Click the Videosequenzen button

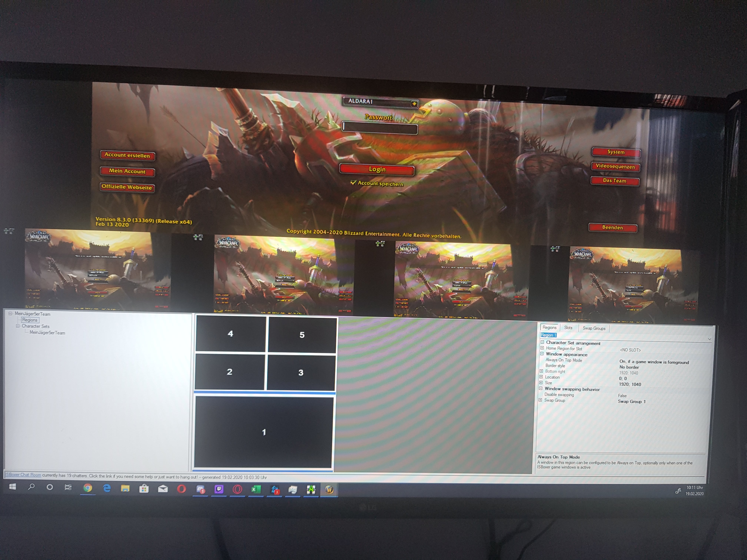[x=615, y=166]
